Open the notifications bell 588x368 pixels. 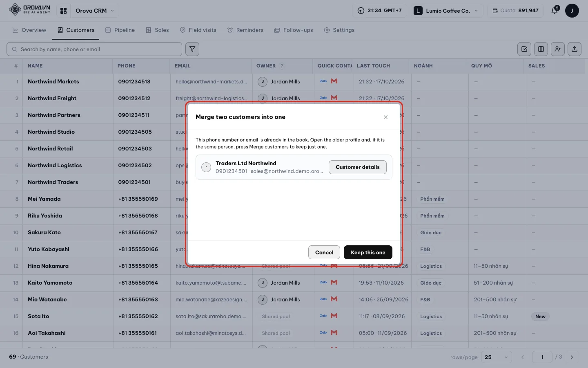pos(555,11)
